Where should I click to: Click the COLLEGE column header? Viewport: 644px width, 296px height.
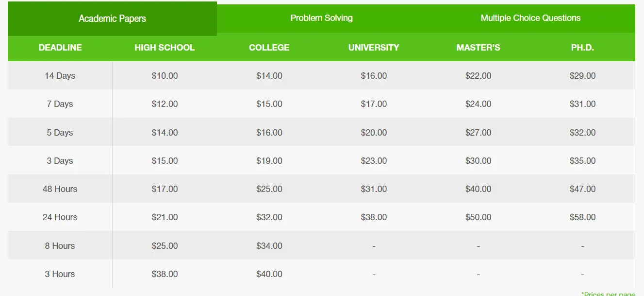[x=269, y=48]
